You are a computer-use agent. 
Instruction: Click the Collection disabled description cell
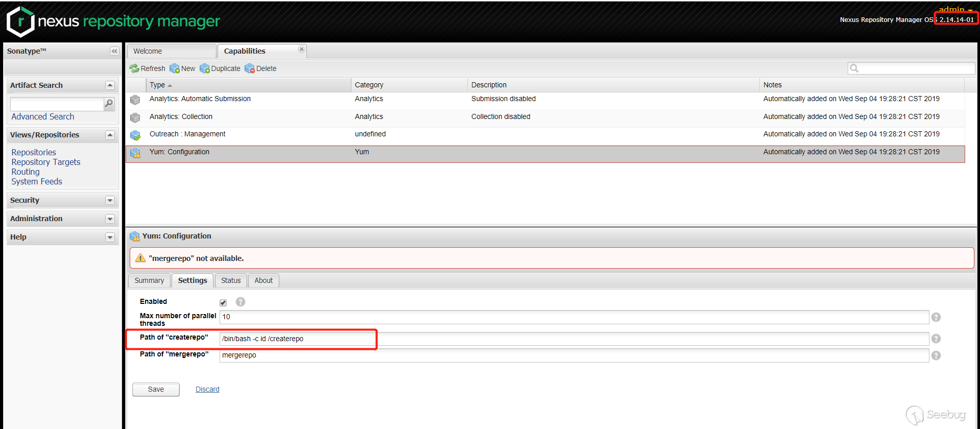[x=500, y=116]
